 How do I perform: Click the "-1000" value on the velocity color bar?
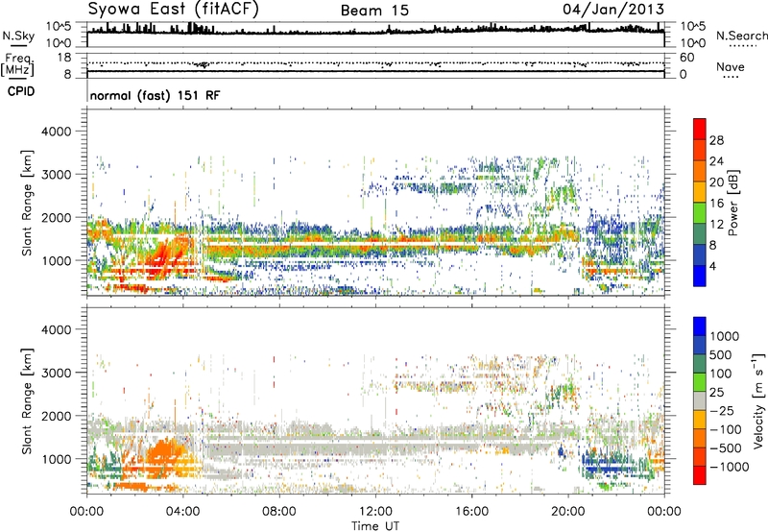(729, 467)
